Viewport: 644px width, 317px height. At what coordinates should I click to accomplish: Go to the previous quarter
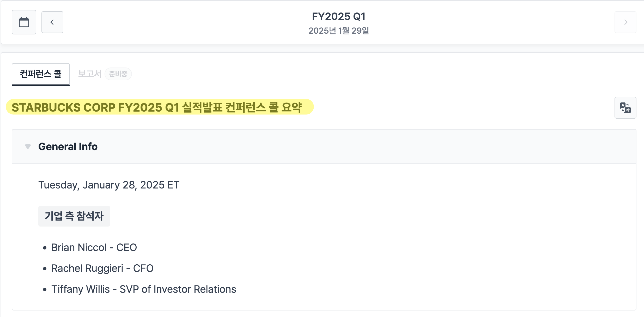click(52, 22)
